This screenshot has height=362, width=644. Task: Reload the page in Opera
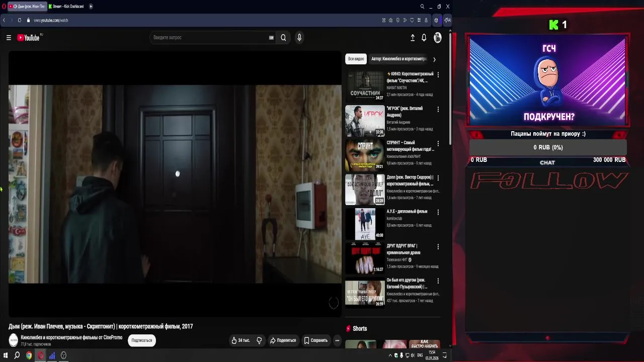click(x=20, y=20)
